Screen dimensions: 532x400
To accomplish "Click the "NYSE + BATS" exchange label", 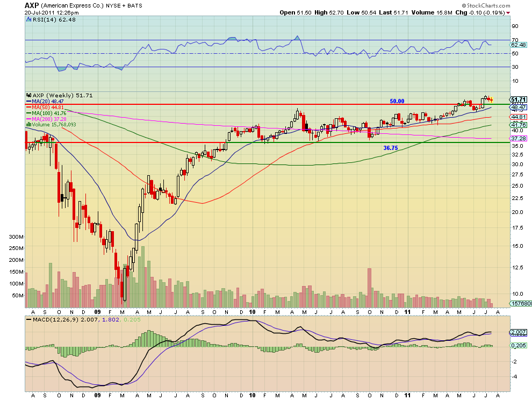I will coord(124,6).
